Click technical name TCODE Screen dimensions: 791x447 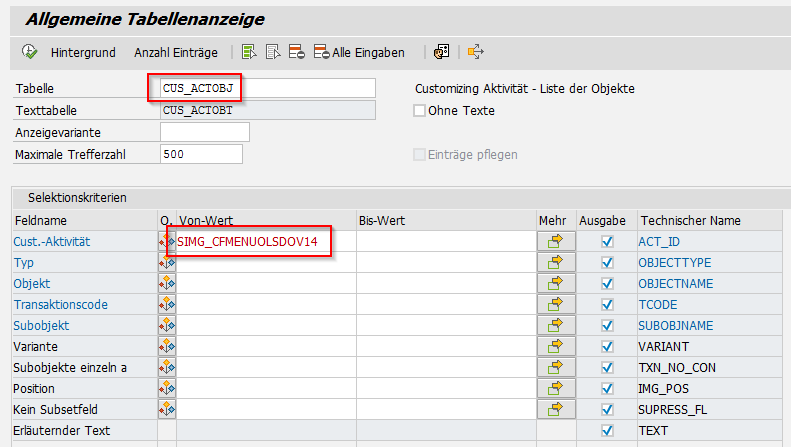pos(658,305)
